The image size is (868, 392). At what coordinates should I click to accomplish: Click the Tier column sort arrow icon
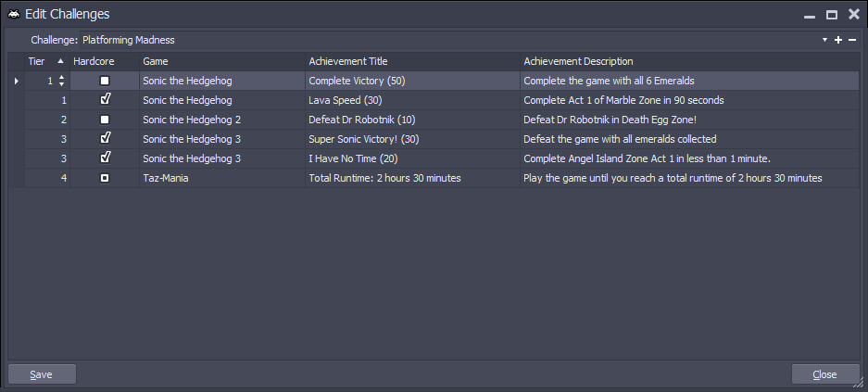pos(61,61)
